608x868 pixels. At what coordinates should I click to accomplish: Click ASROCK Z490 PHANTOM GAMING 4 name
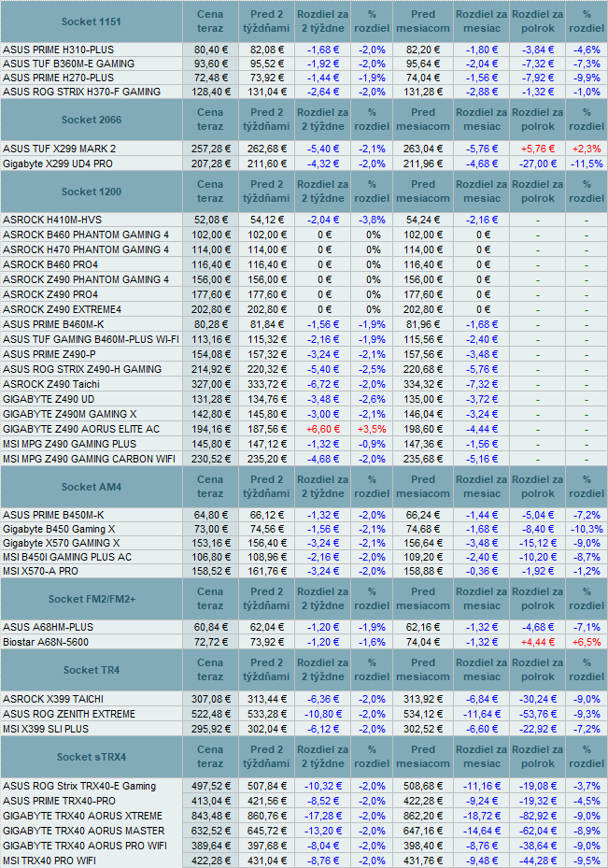86,279
